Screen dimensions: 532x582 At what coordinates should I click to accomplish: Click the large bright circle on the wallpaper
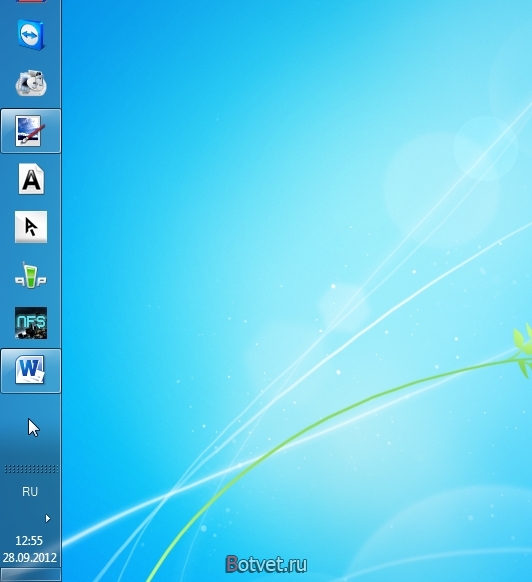tap(442, 189)
